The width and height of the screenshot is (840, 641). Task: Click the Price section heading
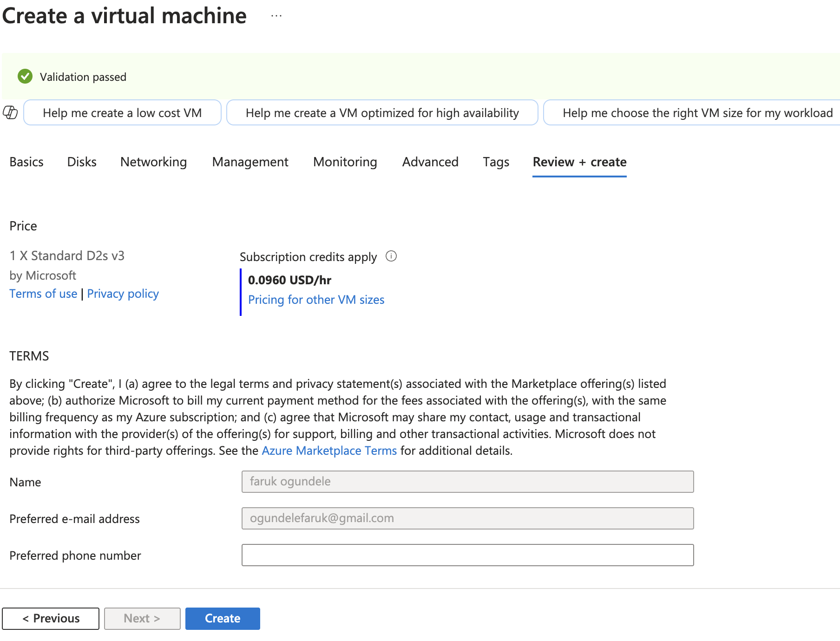click(23, 226)
